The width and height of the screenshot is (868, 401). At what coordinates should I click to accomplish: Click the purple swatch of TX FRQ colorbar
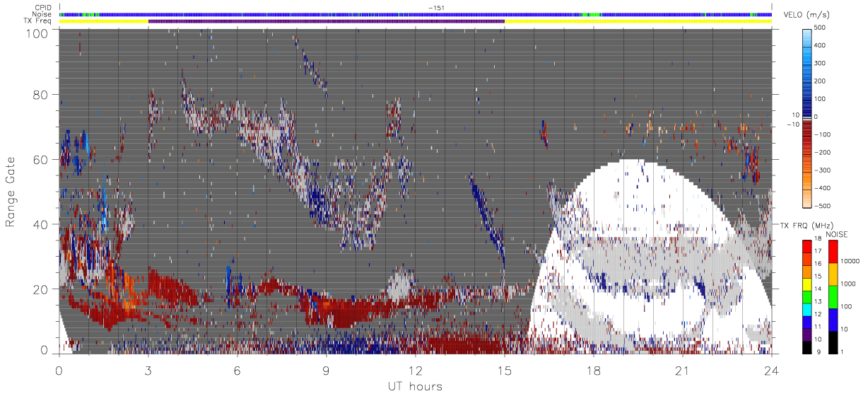point(807,335)
